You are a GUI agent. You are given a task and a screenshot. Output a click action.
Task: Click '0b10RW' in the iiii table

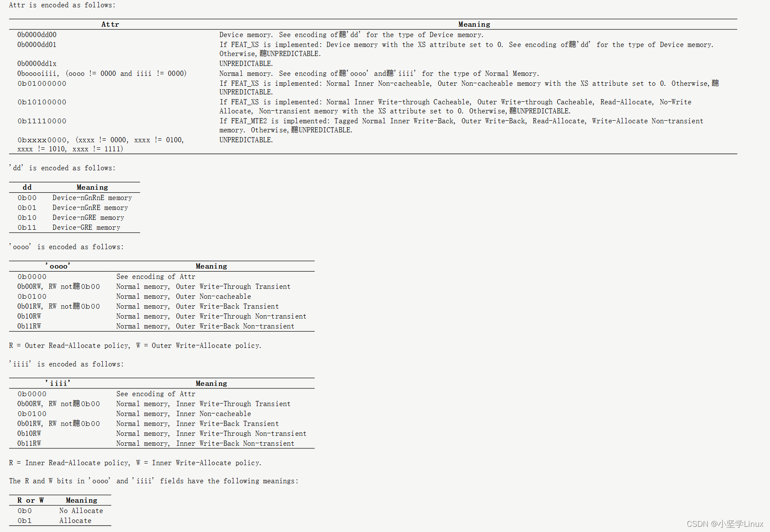pos(29,434)
